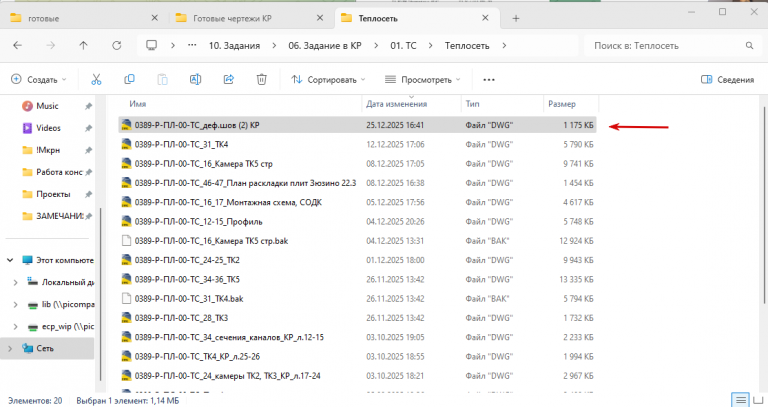Image resolution: width=768 pixels, height=407 pixels.
Task: Click the Rename icon in toolbar
Action: tap(195, 79)
